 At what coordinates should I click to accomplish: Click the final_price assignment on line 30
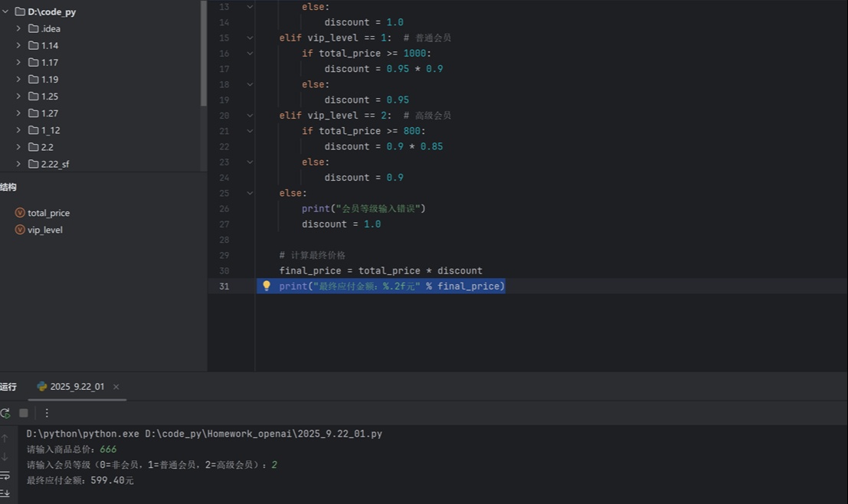tap(381, 270)
